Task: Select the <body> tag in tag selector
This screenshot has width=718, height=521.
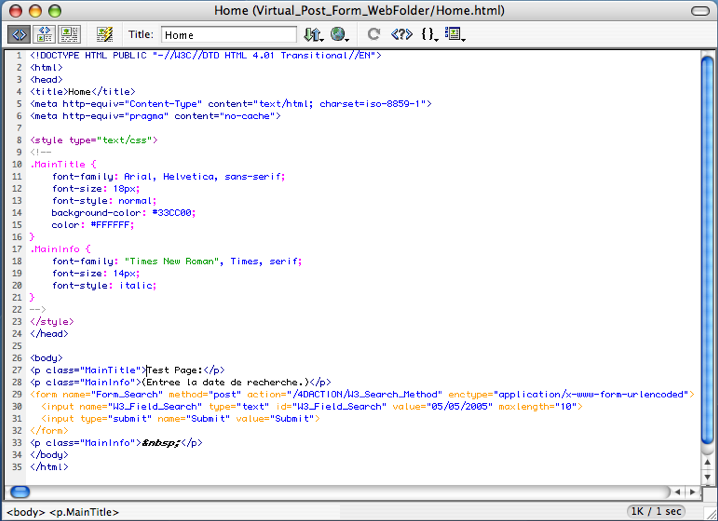Action: point(24,512)
